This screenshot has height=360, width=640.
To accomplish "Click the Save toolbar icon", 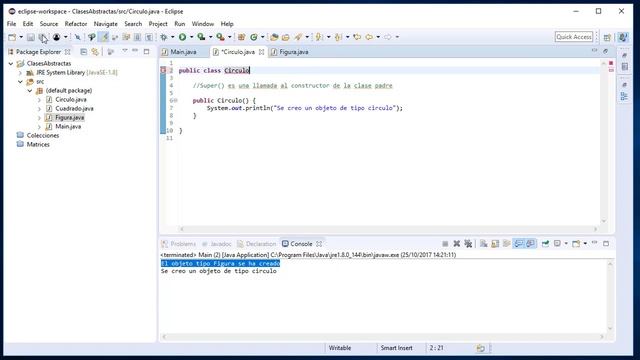I will click(31, 37).
